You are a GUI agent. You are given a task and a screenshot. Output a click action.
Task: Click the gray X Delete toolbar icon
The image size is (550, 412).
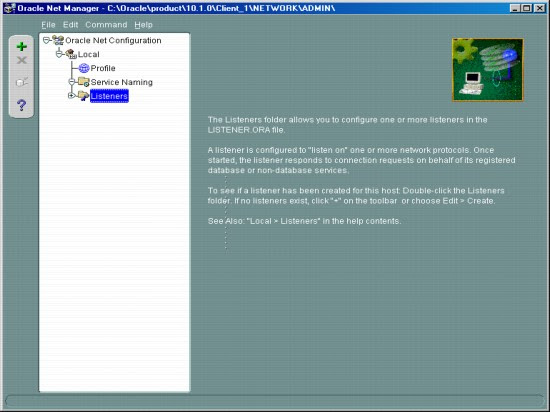[22, 60]
